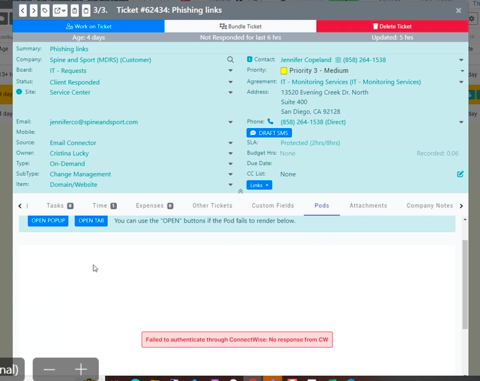The image size is (480, 381).
Task: Click the blue handset icon in Phone row
Action: point(270,122)
